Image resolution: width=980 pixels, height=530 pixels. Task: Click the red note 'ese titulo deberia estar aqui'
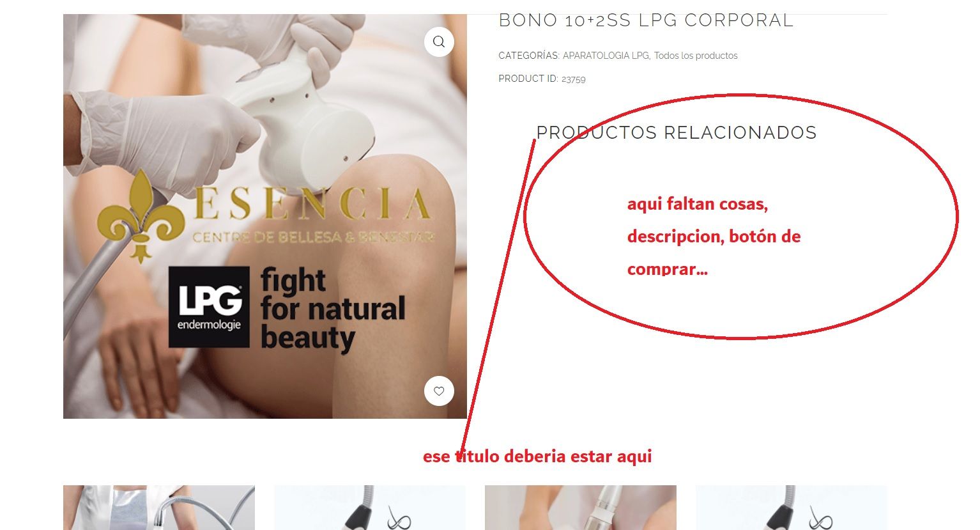coord(537,456)
